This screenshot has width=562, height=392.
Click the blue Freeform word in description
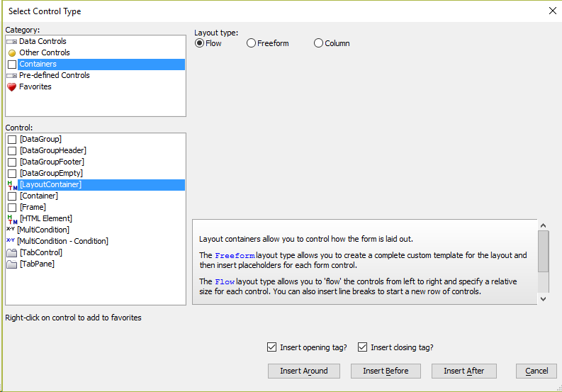pos(235,256)
